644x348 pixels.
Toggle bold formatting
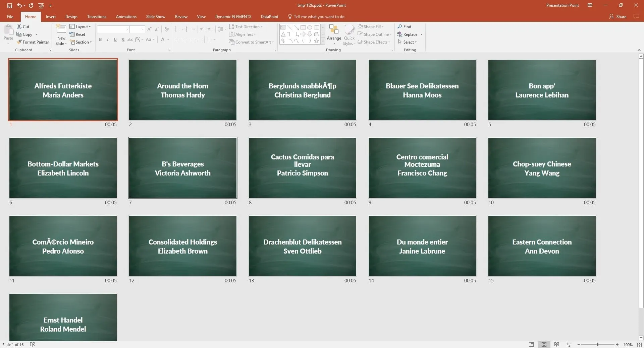[x=100, y=40]
